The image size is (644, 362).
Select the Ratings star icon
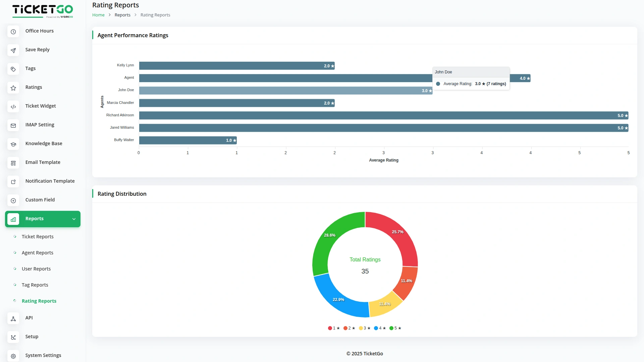13,88
